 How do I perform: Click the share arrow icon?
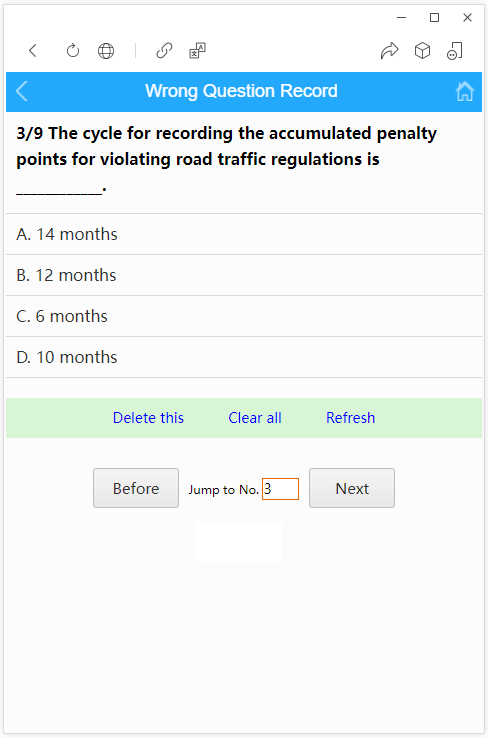click(389, 50)
